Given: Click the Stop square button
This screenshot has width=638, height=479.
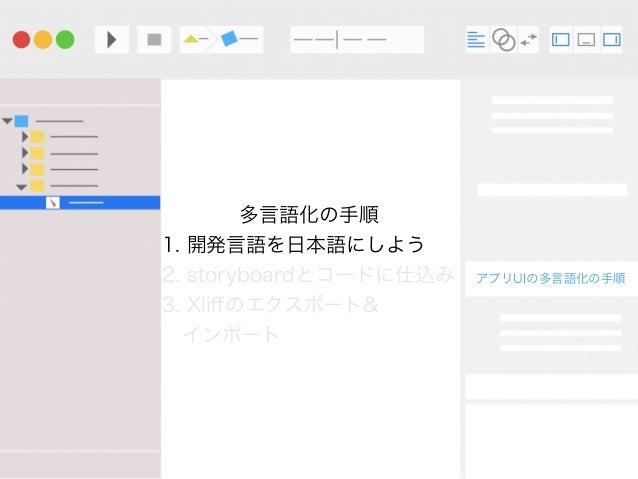Looking at the screenshot, I should click(154, 40).
